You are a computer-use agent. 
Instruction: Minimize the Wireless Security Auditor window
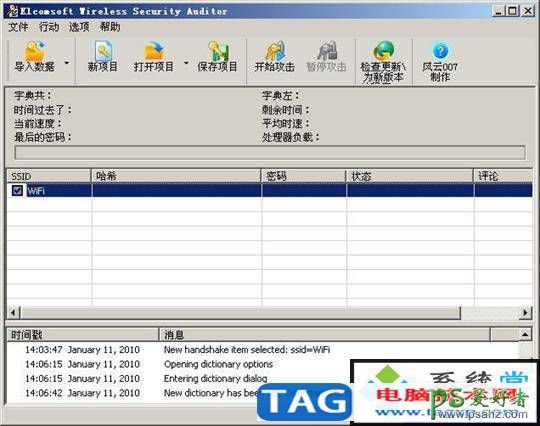(x=498, y=11)
